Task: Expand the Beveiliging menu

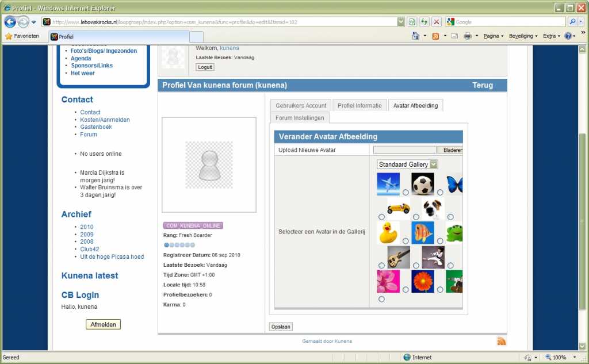Action: (523, 36)
